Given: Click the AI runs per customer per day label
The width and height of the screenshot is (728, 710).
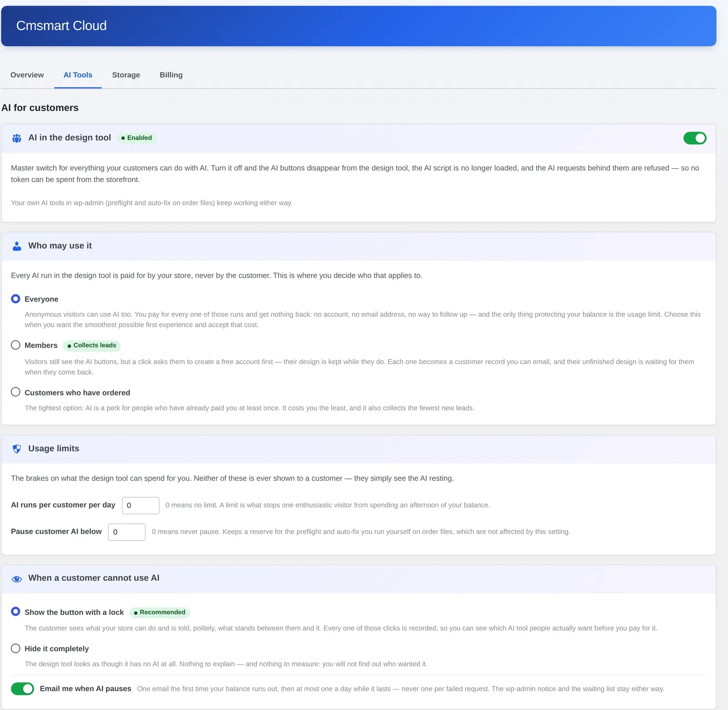Looking at the screenshot, I should 63,505.
